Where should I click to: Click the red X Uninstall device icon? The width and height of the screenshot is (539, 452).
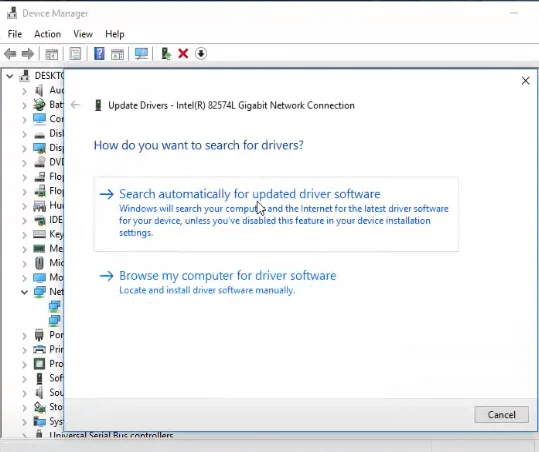183,54
